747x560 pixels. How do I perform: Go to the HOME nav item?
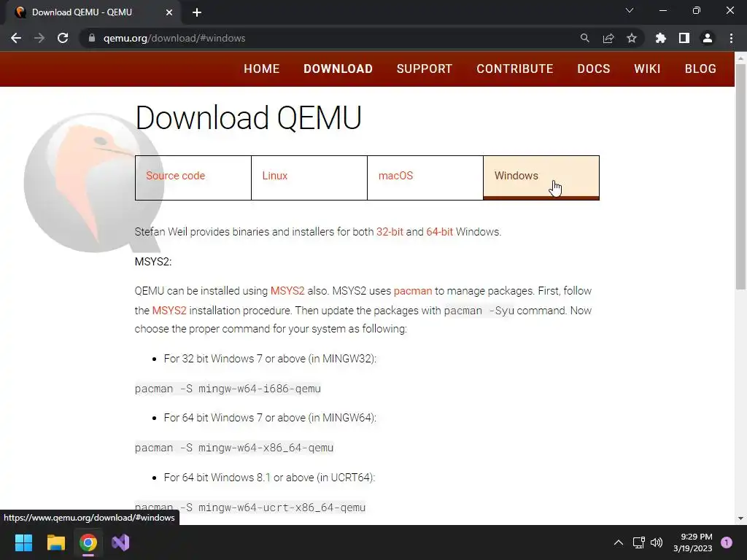(x=262, y=69)
